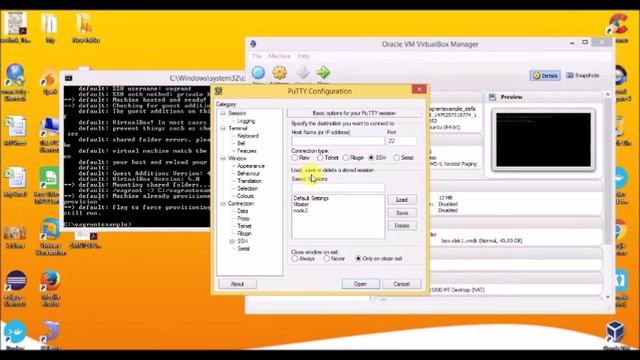Open the Data category under Connection

coord(242,211)
